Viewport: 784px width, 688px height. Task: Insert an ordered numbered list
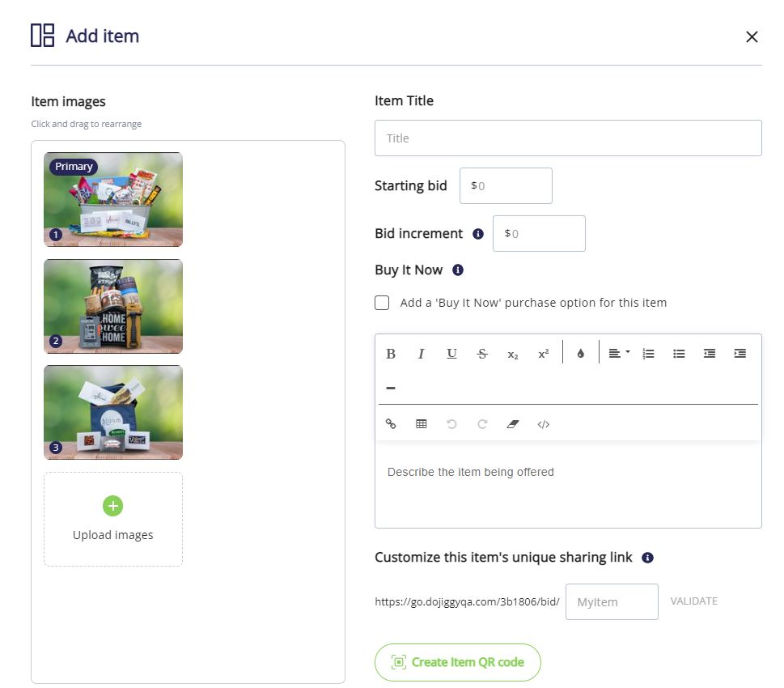tap(649, 354)
